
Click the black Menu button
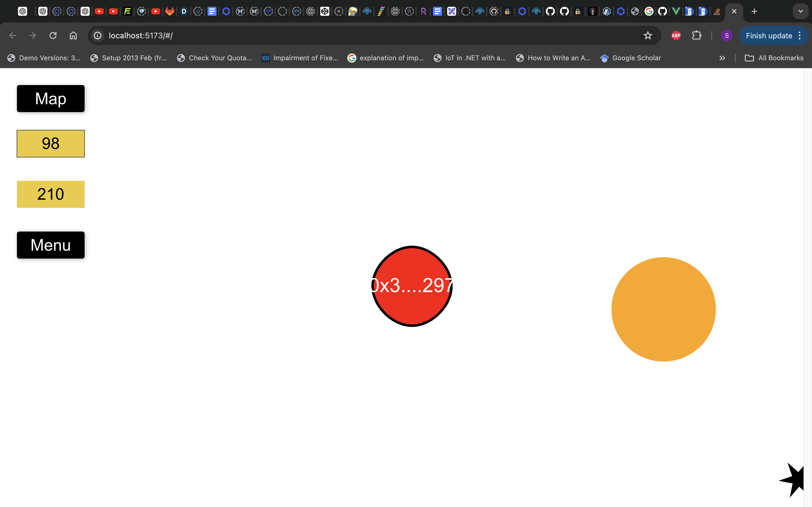[x=51, y=245]
